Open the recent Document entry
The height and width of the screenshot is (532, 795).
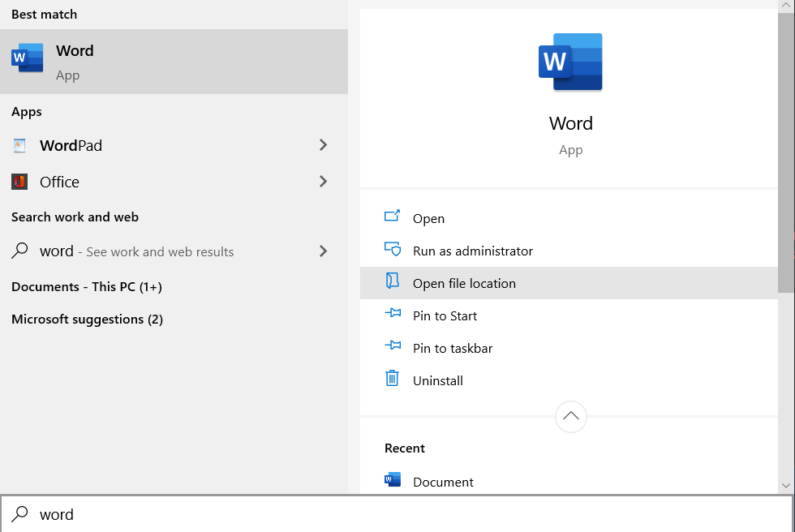coord(569,482)
